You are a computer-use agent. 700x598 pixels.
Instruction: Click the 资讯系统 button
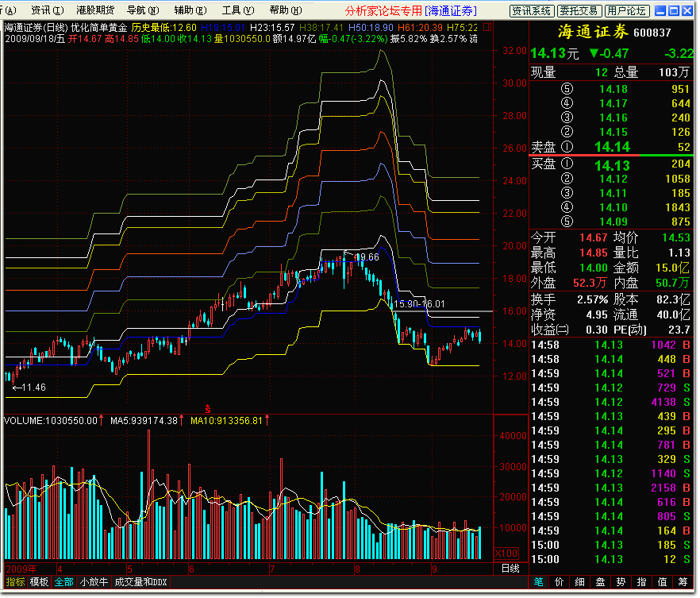coord(532,11)
